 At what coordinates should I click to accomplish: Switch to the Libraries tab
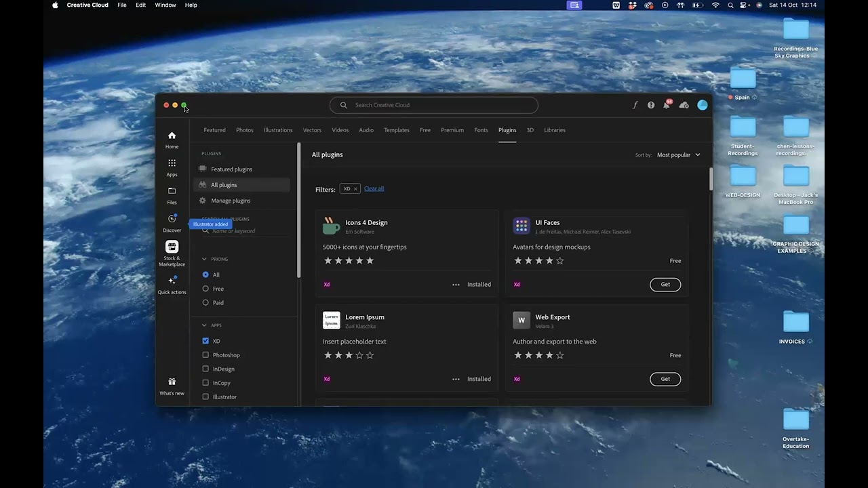point(555,130)
